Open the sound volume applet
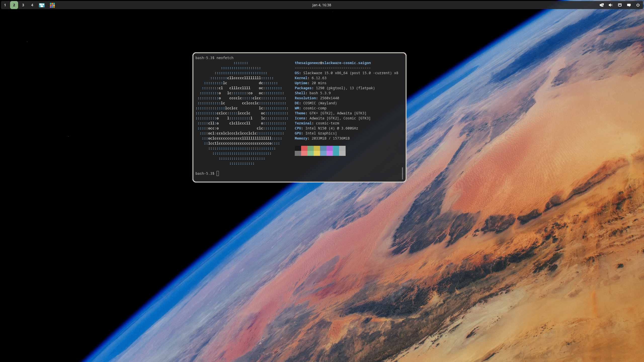The image size is (644, 362). 611,5
